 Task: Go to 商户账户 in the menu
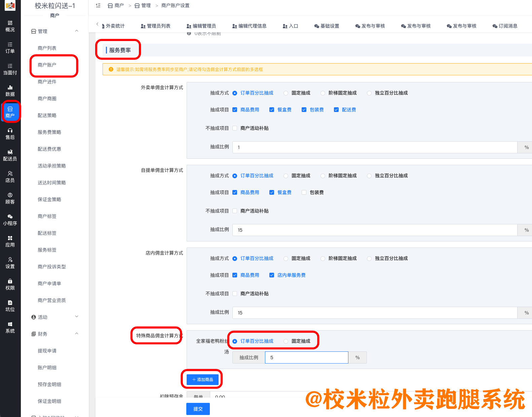pos(47,65)
